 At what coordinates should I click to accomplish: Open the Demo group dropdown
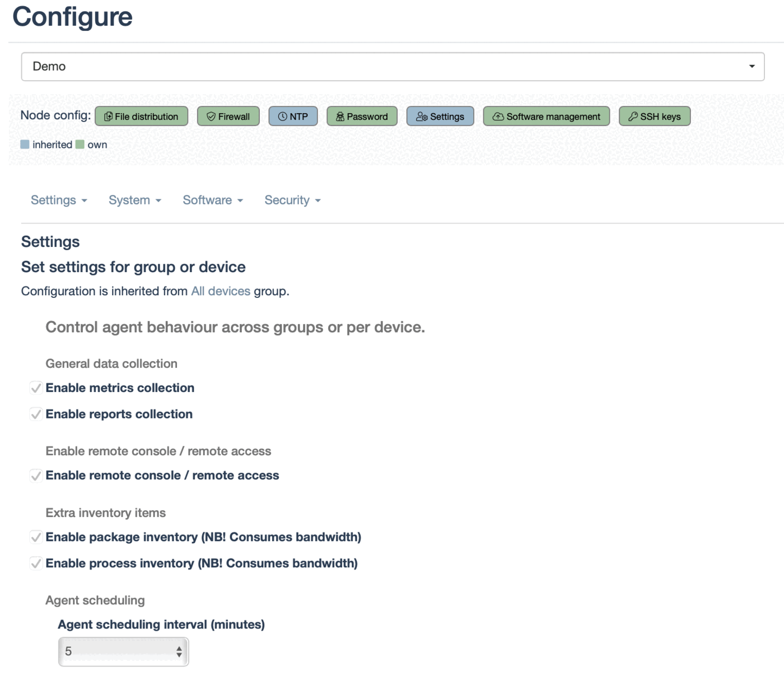click(x=393, y=67)
